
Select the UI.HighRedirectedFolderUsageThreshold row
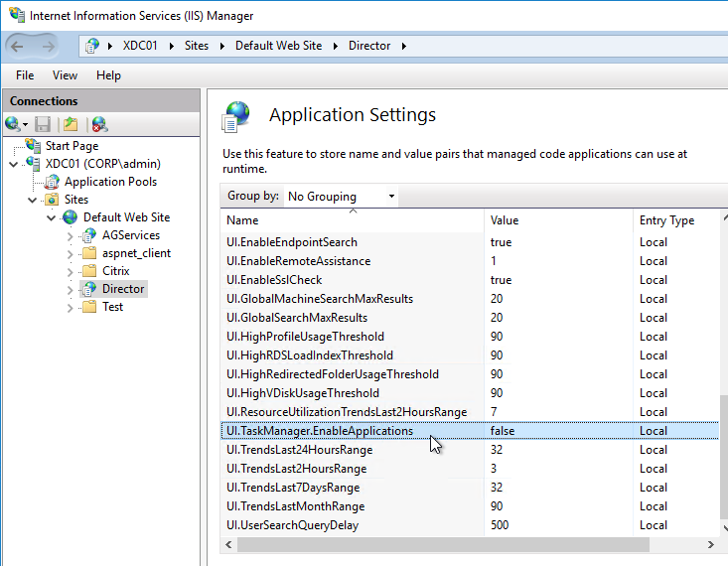pyautogui.click(x=470, y=374)
